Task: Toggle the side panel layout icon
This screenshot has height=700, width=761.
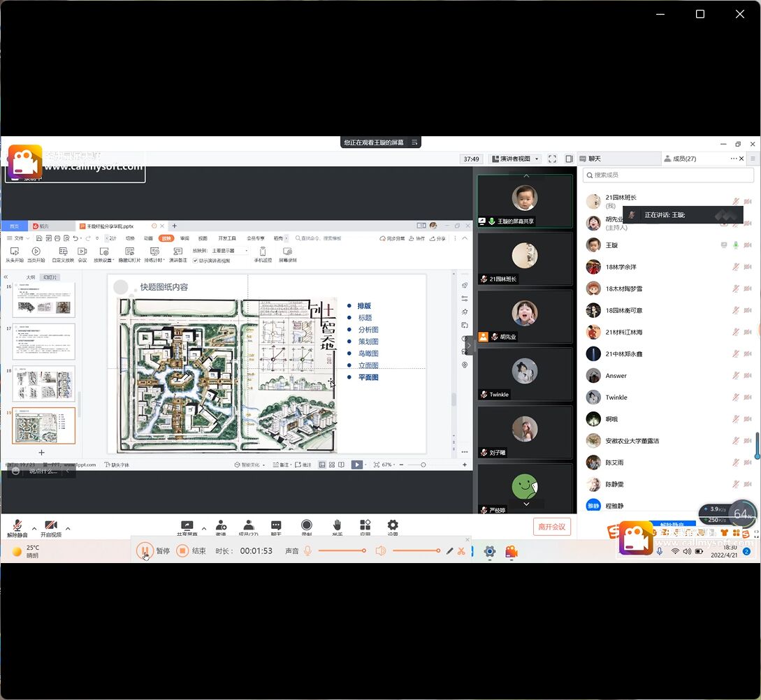Action: (569, 159)
